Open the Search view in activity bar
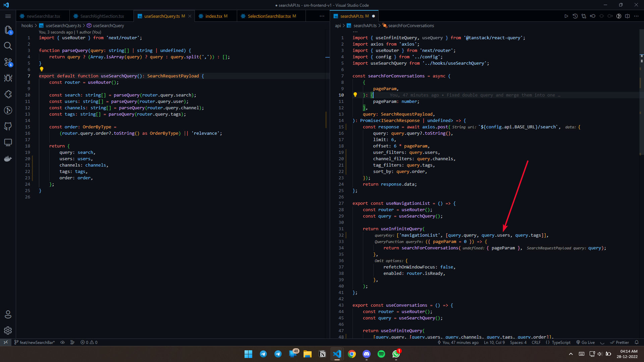The height and width of the screenshot is (362, 644). pyautogui.click(x=8, y=46)
